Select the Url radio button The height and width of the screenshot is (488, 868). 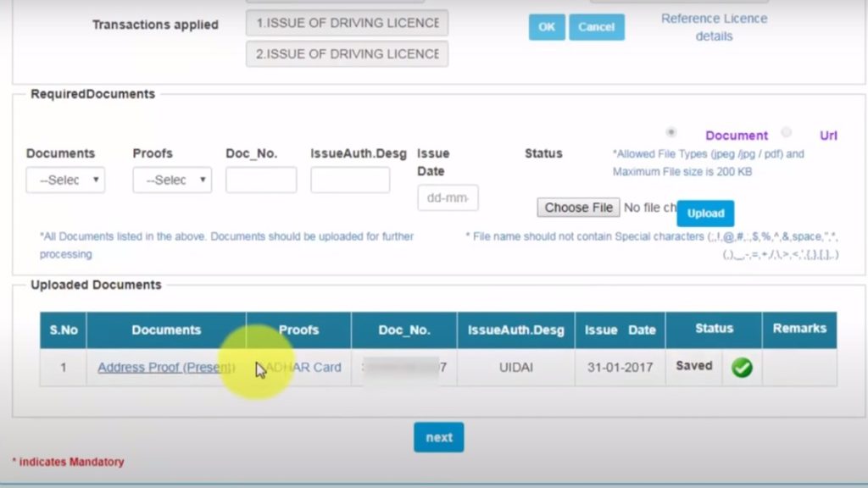coord(787,133)
